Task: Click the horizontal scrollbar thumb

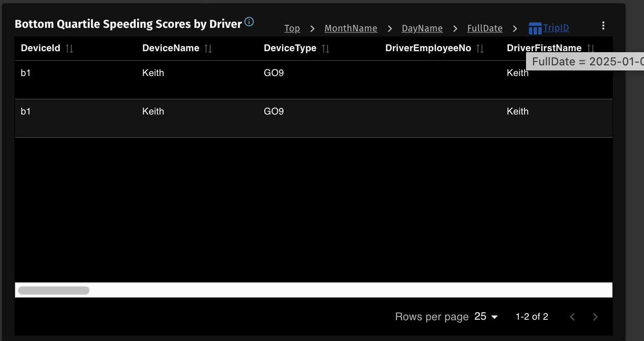Action: (x=54, y=290)
